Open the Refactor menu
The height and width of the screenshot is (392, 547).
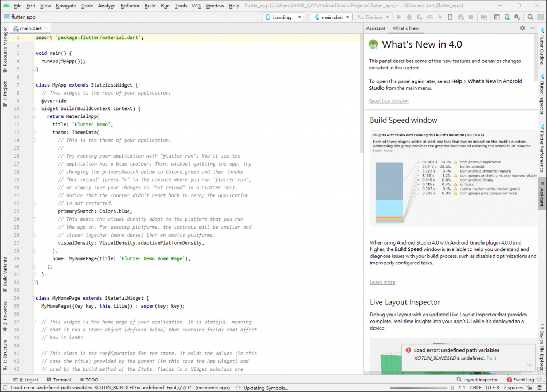(130, 5)
